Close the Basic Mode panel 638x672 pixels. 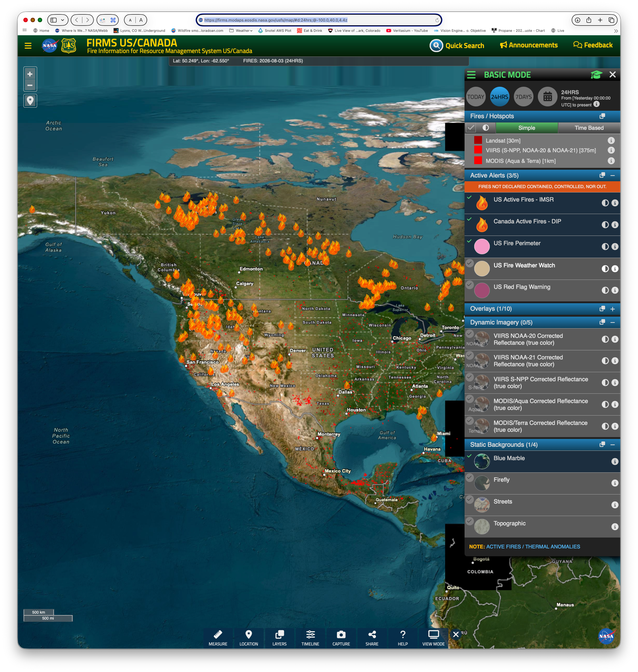612,75
